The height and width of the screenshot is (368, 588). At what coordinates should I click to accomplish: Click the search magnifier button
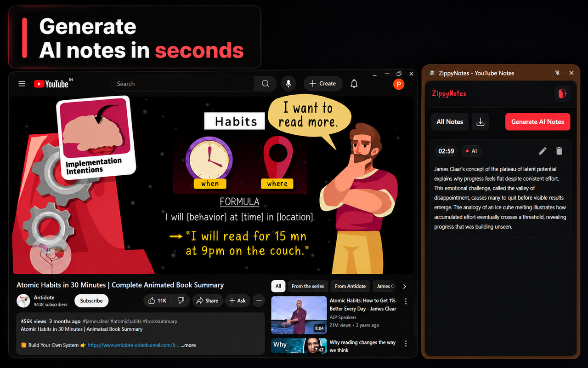tap(265, 84)
